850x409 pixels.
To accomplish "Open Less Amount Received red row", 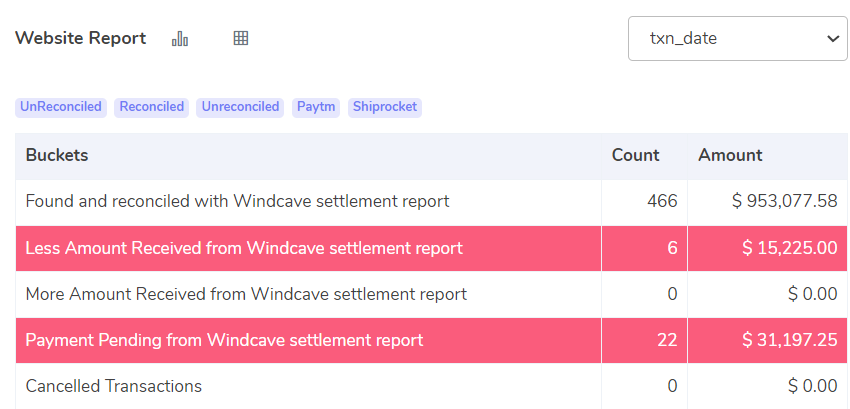I will 432,248.
